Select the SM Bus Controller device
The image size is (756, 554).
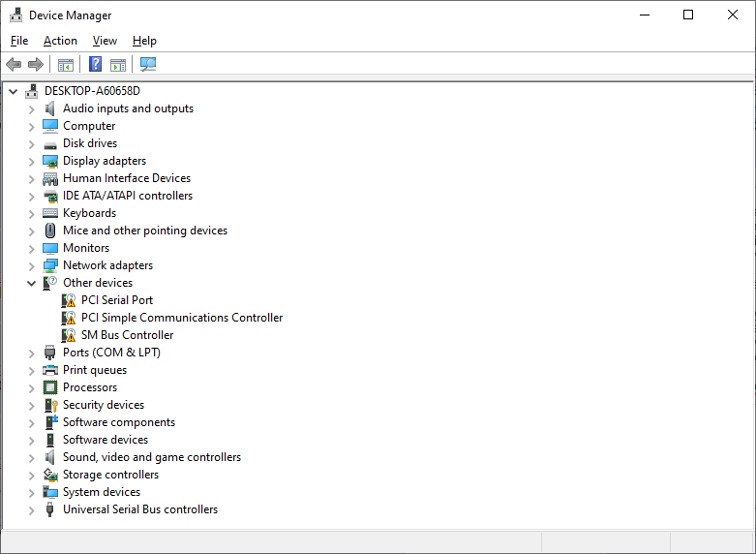[x=127, y=335]
